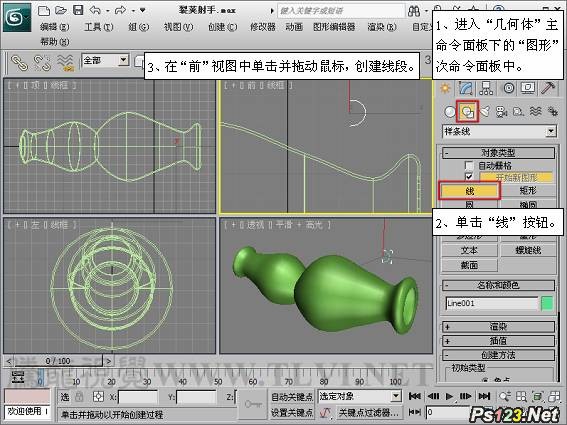
Task: Open the quick access toolbar dropdown arrow
Action: pos(142,10)
